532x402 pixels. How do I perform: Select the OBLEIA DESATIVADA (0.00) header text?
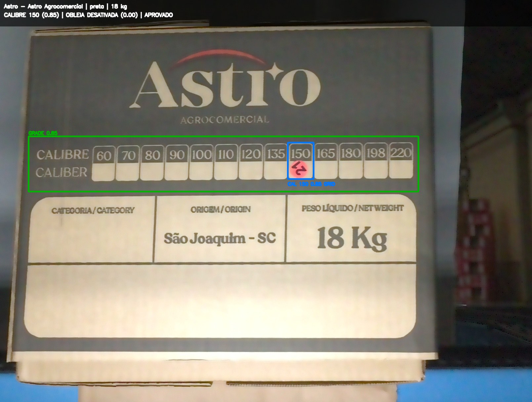(102, 15)
